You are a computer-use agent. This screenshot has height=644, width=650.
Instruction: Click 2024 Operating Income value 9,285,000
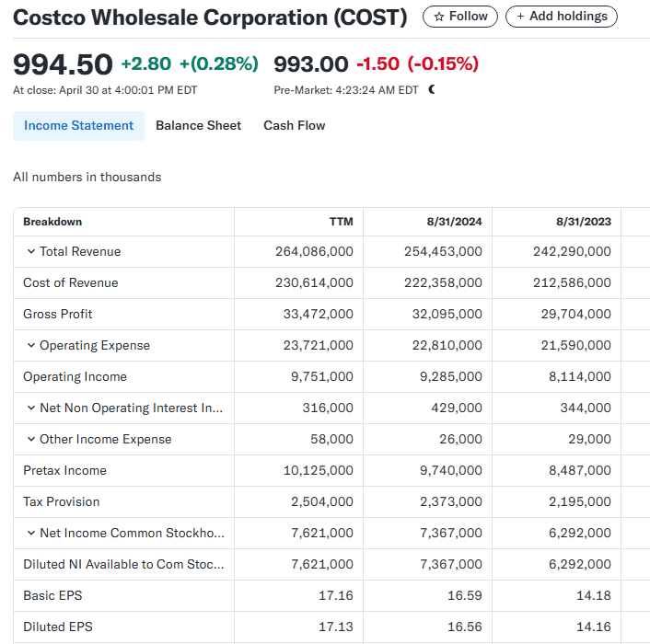point(451,376)
